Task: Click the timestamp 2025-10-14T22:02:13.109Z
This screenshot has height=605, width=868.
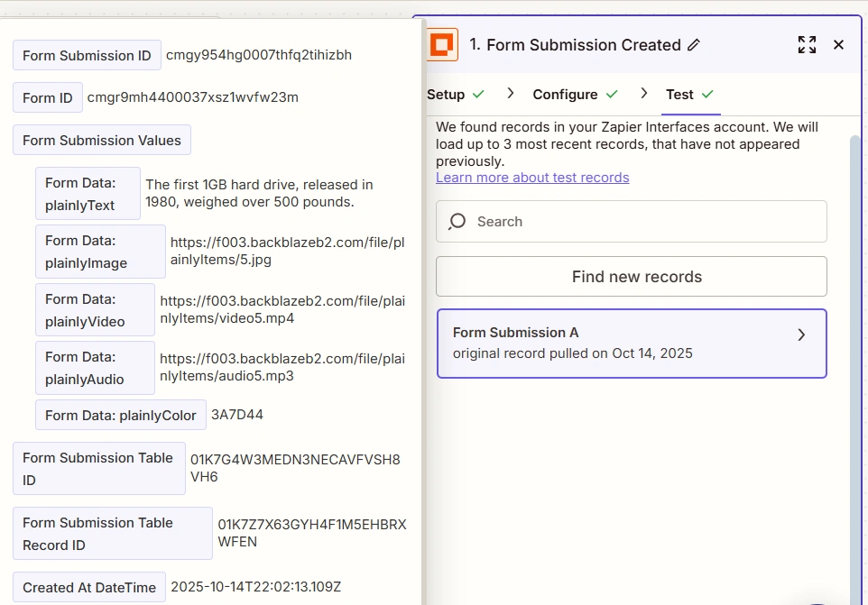Action: (256, 587)
